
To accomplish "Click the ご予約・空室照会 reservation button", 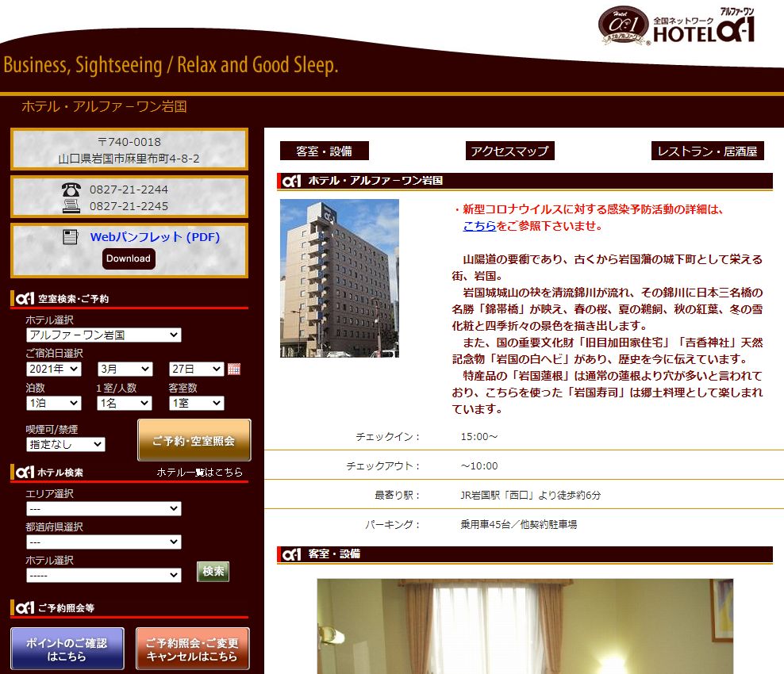I will coord(194,440).
